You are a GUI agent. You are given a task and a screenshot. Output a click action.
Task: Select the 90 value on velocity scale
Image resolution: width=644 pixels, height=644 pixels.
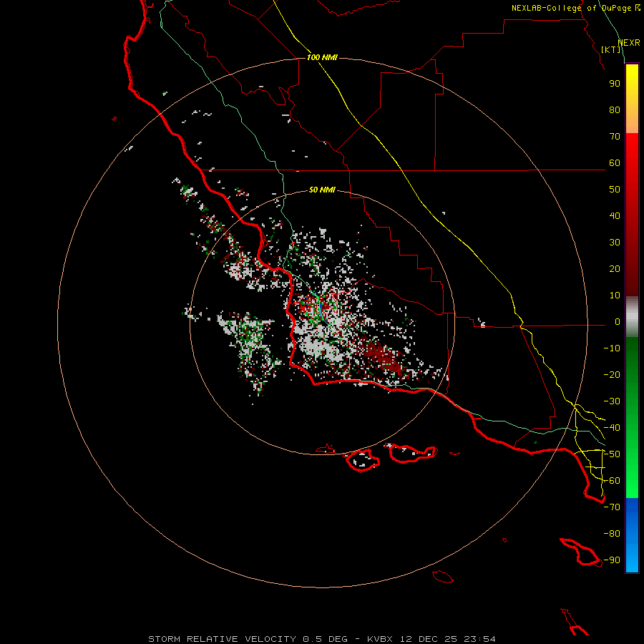(615, 84)
